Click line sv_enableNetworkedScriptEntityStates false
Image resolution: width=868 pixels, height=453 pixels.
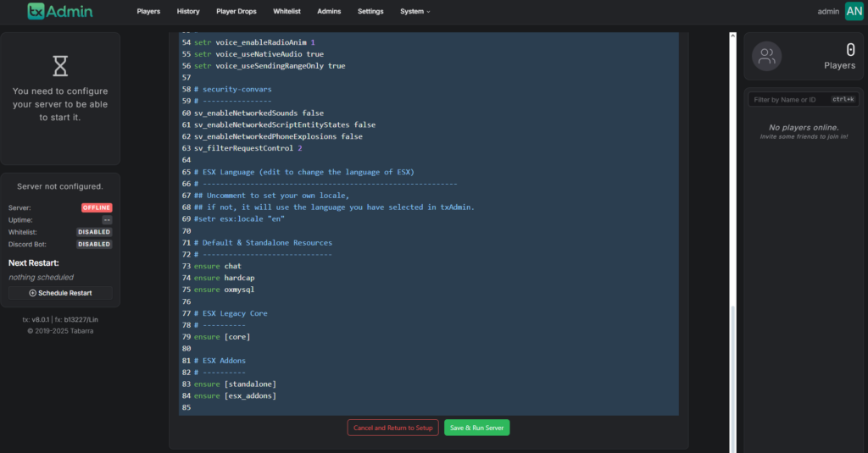(x=285, y=124)
